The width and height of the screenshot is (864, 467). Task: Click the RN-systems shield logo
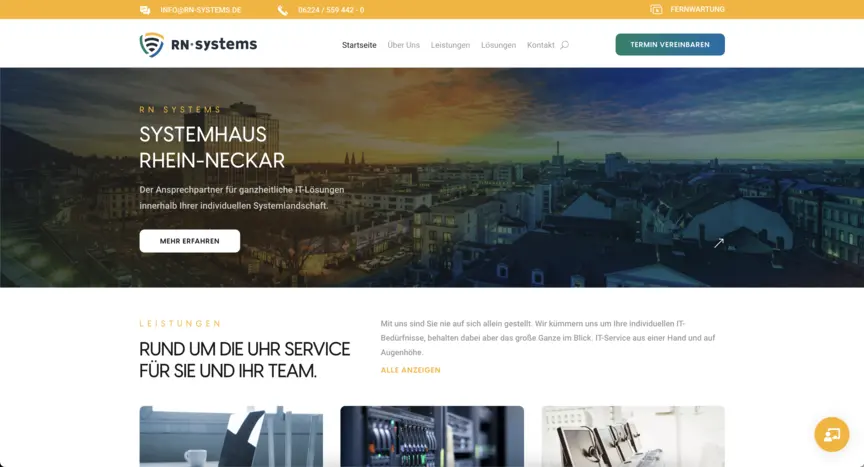tap(152, 45)
